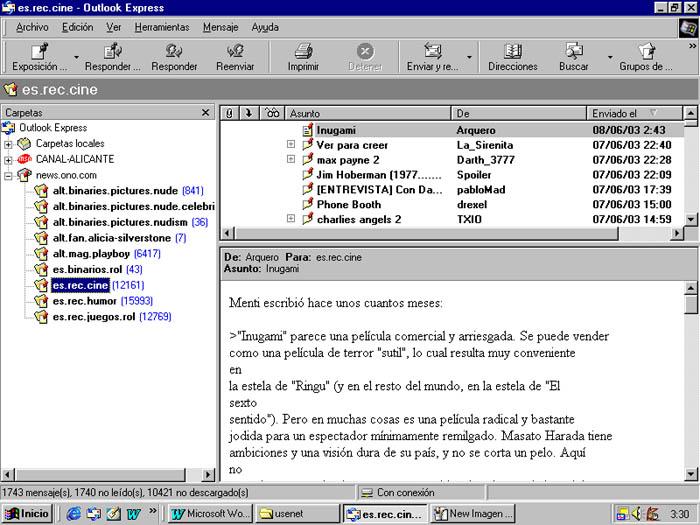Launch Internet Explorer from quick launch
This screenshot has height=525, width=700.
pyautogui.click(x=74, y=514)
